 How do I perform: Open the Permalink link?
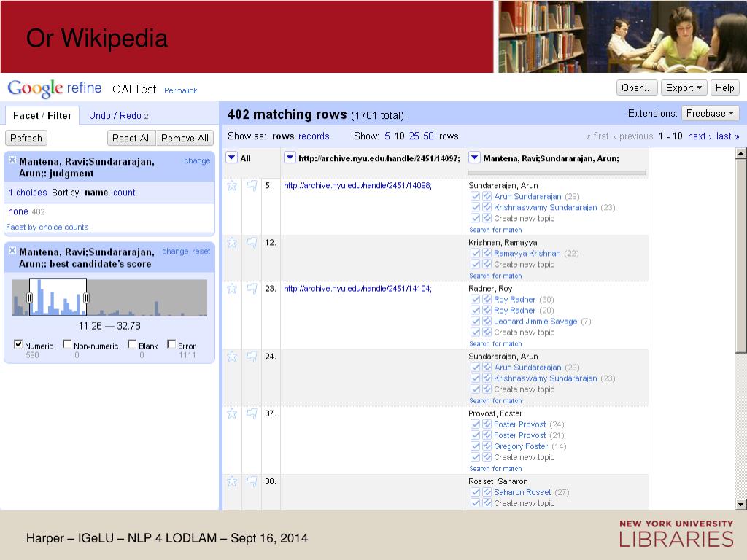click(x=181, y=90)
